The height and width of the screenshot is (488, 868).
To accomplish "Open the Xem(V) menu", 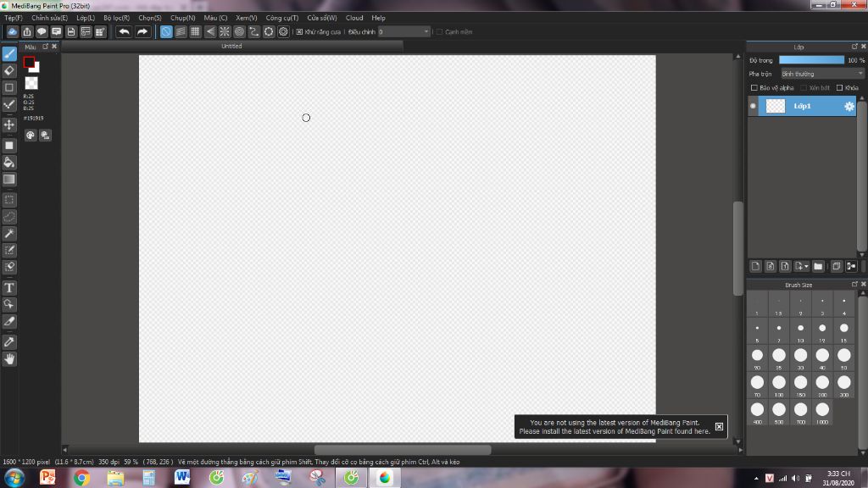I will pyautogui.click(x=247, y=18).
